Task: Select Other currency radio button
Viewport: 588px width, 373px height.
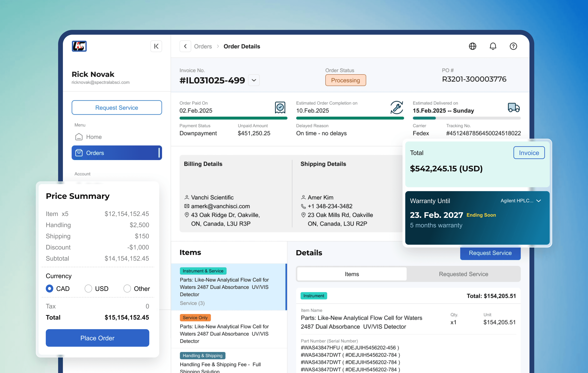Action: pyautogui.click(x=127, y=289)
